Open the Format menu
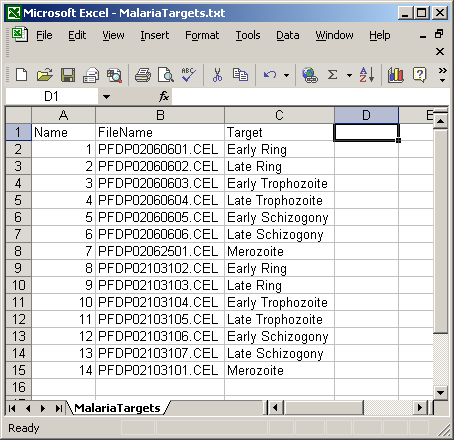This screenshot has height=440, width=454. (202, 35)
